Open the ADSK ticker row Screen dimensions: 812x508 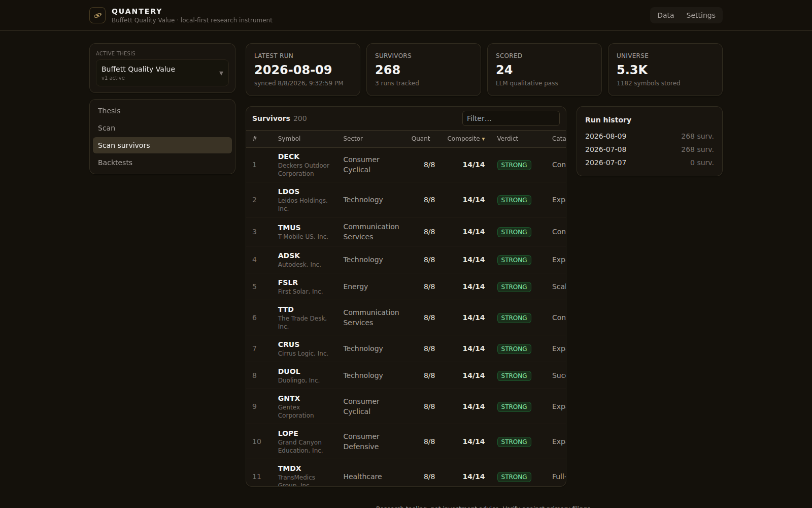pyautogui.click(x=405, y=260)
